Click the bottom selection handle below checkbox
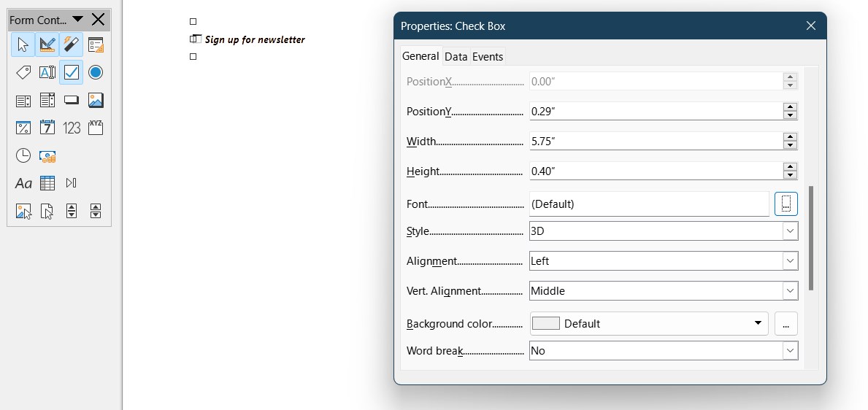This screenshot has height=410, width=868. [x=193, y=56]
